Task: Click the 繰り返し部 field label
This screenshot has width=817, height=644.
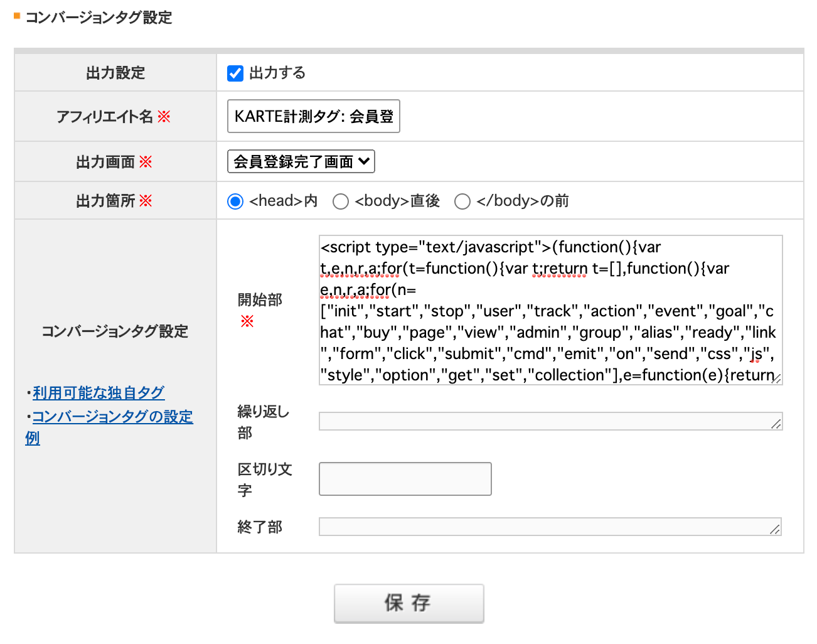Action: tap(264, 422)
